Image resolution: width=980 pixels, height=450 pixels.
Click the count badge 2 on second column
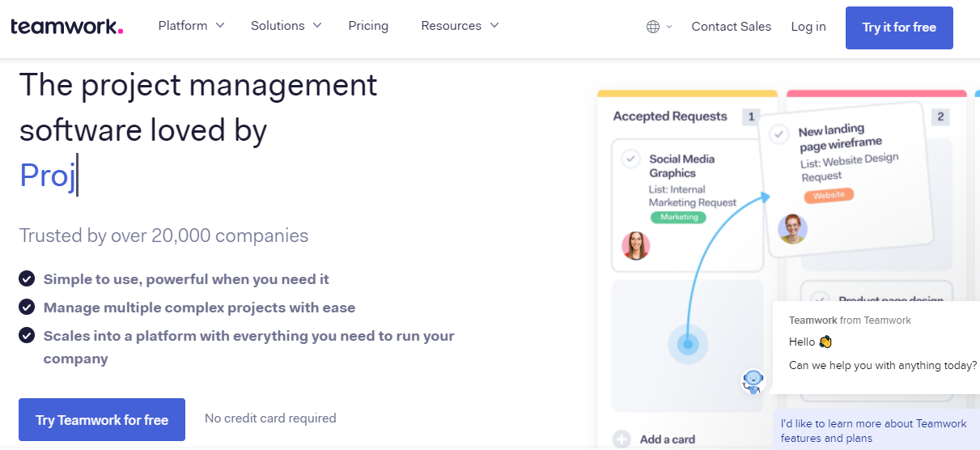940,117
